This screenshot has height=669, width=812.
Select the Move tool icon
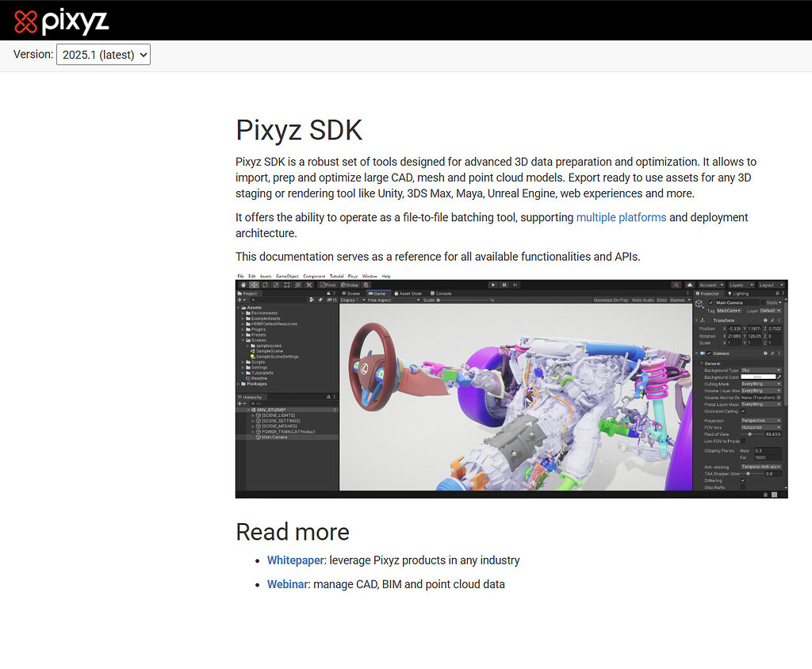[x=254, y=285]
